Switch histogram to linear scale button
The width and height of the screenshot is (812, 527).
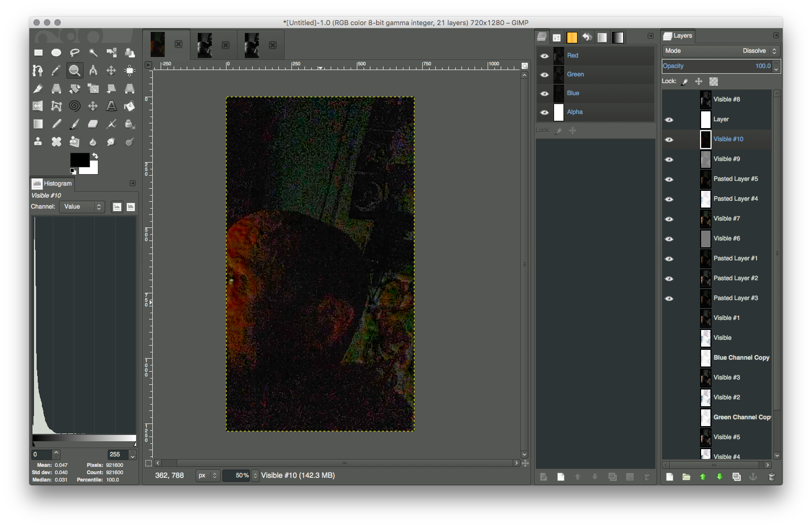tap(117, 207)
